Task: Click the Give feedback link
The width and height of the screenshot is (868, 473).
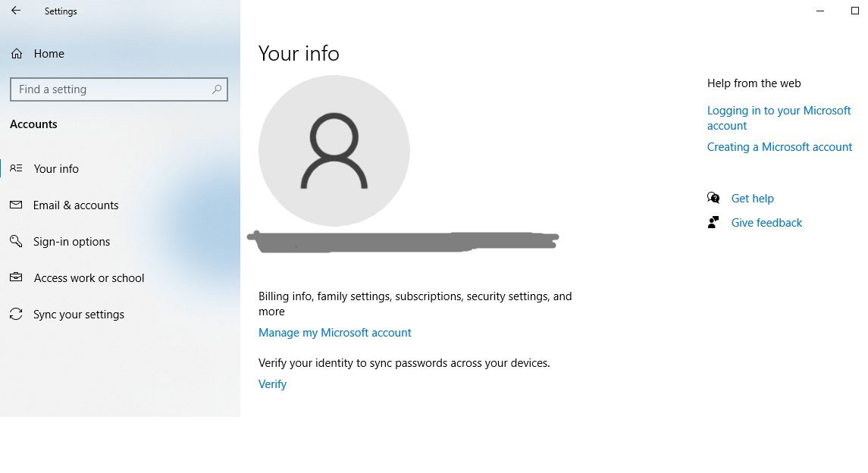Action: pyautogui.click(x=766, y=222)
